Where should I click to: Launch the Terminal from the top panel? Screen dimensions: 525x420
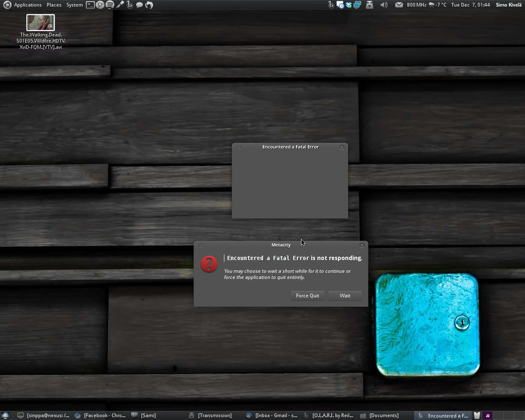tap(90, 5)
